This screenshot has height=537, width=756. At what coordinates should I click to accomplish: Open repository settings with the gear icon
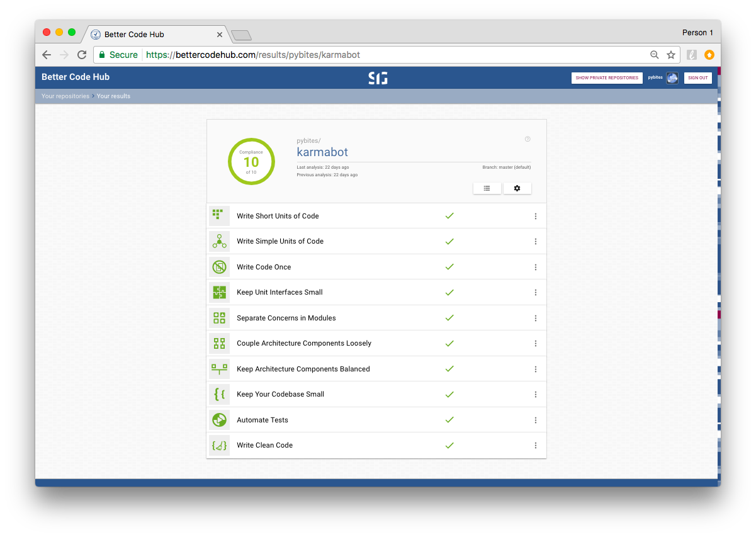coord(517,188)
